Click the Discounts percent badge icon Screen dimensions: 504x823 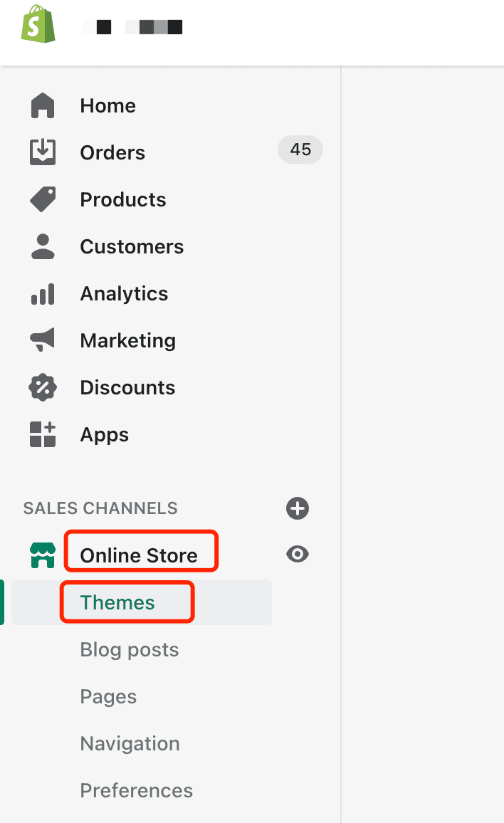tap(43, 387)
